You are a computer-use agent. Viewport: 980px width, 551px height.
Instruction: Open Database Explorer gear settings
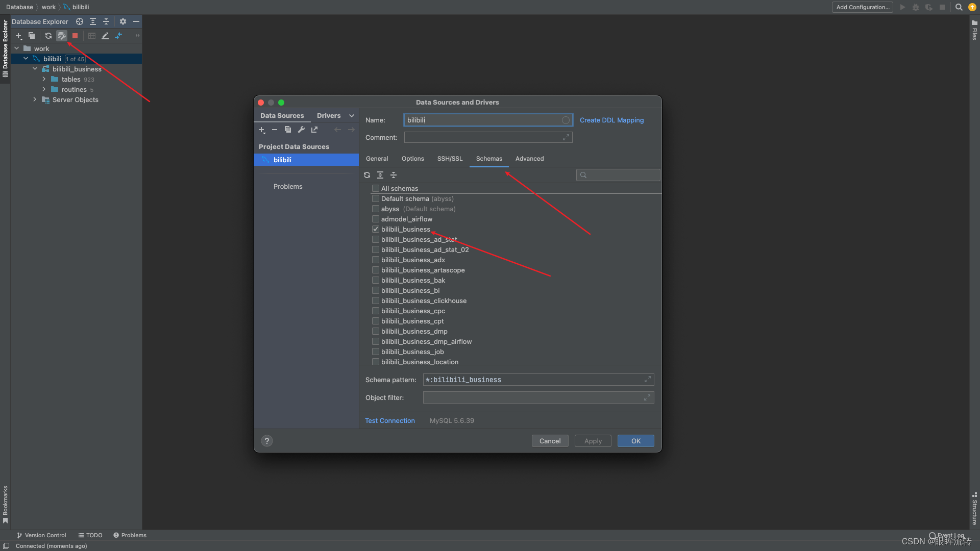(x=123, y=21)
